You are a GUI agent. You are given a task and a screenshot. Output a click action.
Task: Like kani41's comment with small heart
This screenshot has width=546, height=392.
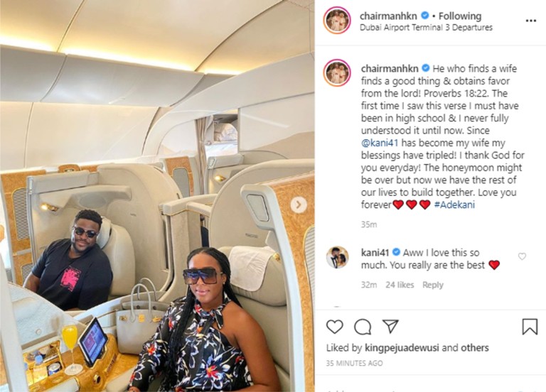pyautogui.click(x=522, y=256)
